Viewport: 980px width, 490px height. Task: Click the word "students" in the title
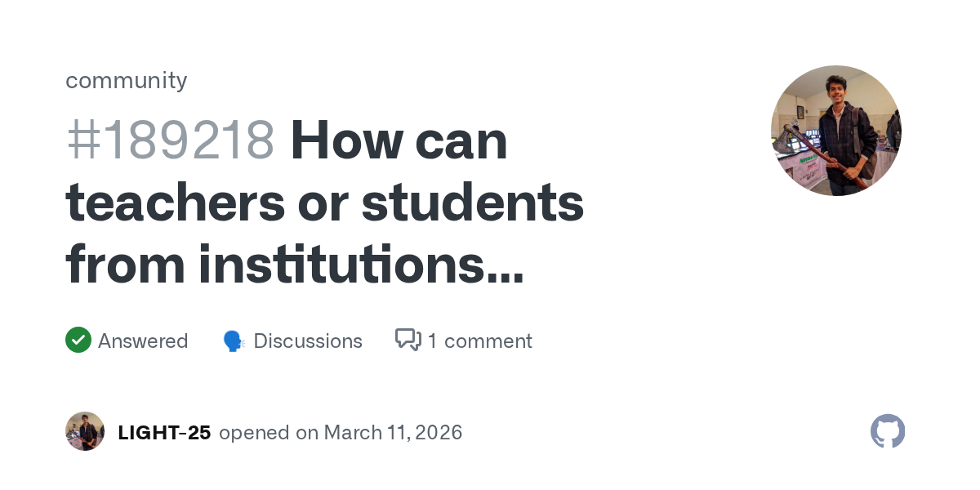472,204
